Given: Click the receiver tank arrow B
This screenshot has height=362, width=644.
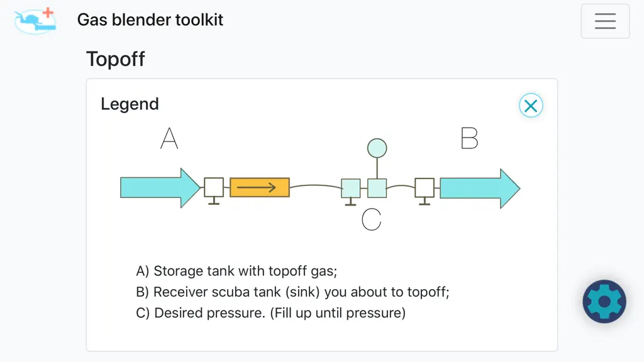Looking at the screenshot, I should click(x=480, y=189).
